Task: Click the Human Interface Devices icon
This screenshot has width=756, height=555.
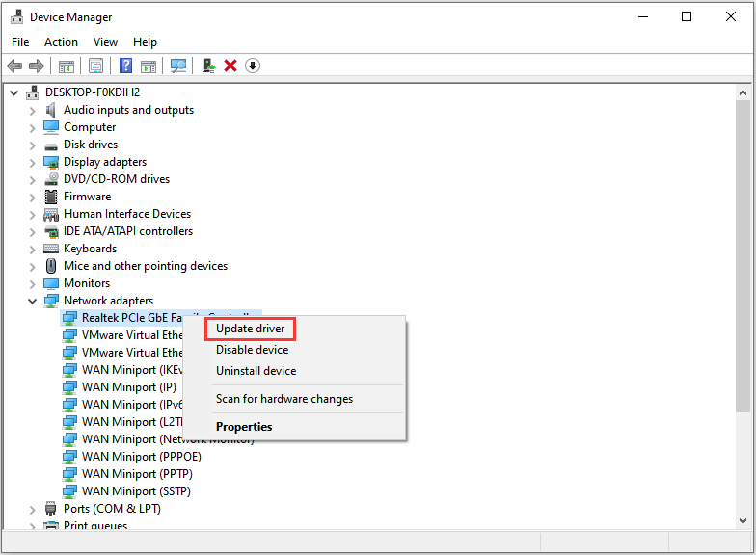Action: pos(50,214)
